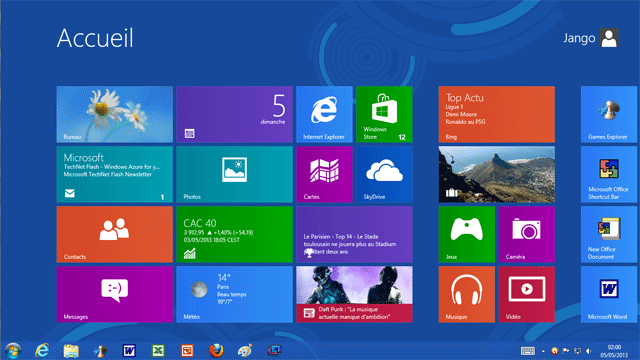
Task: Open the Action Center flag icon
Action: [566, 351]
